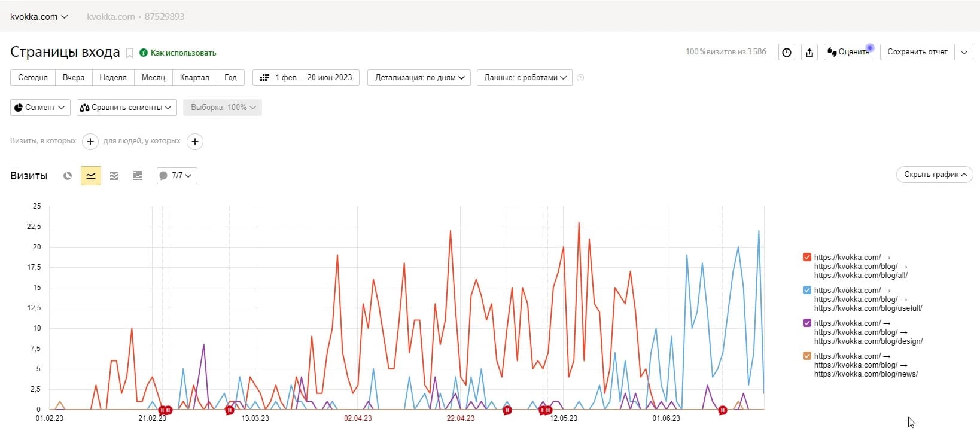Screen dimensions: 980x443
Task: Uncheck the blog/all/ series checkbox
Action: pos(806,257)
